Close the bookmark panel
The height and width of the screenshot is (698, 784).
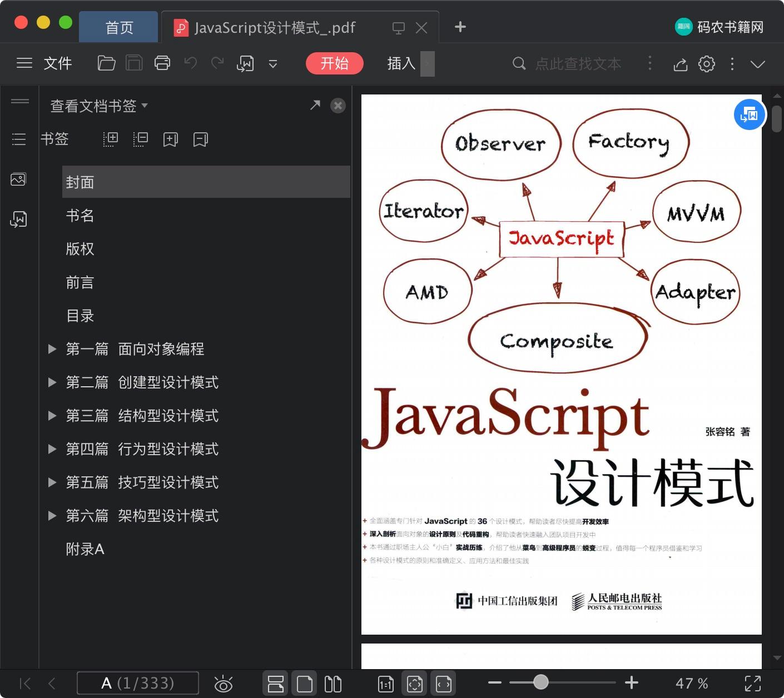338,106
